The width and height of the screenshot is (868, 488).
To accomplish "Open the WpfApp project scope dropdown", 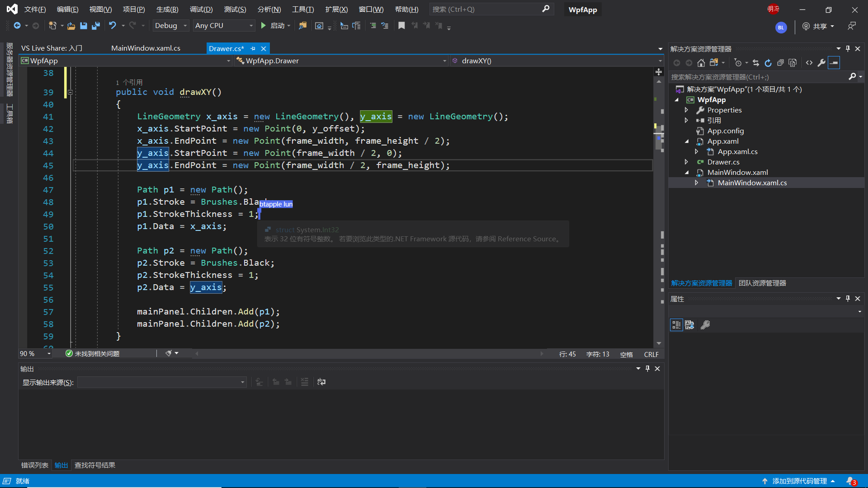I will (126, 61).
